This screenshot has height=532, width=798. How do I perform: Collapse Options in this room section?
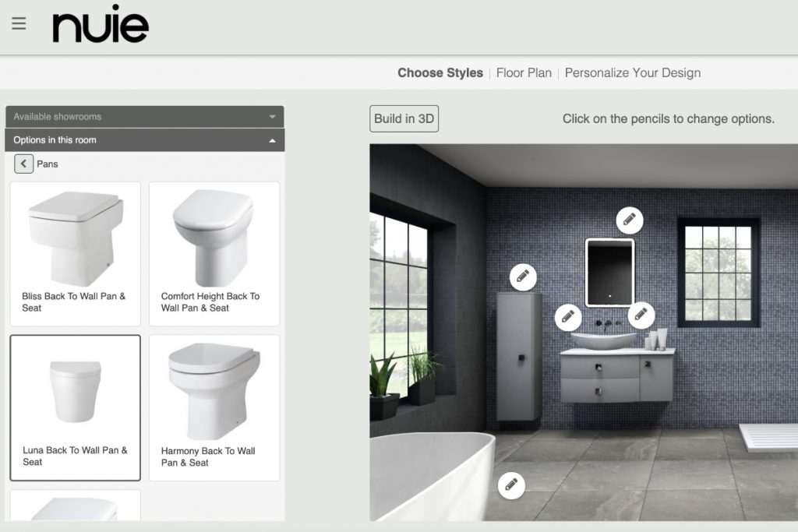click(x=144, y=140)
